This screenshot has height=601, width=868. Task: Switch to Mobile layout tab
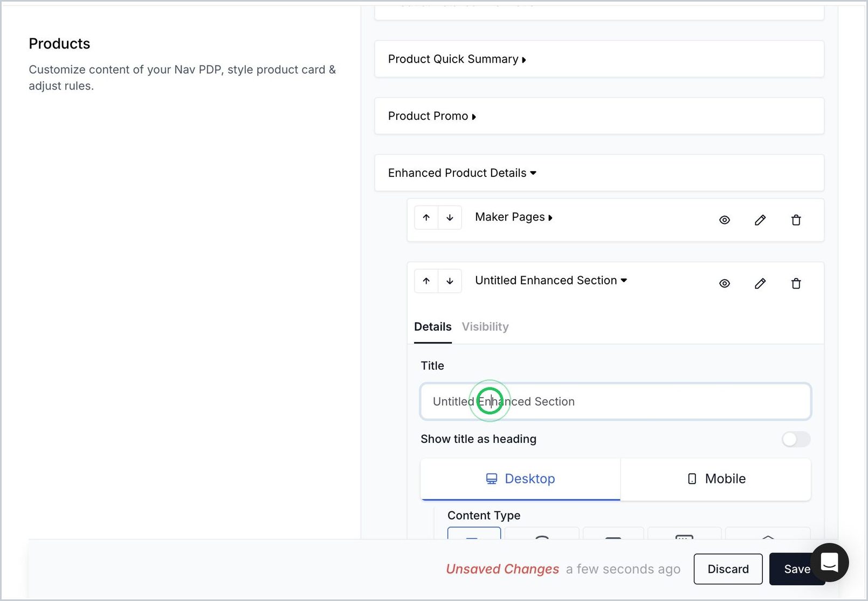(716, 479)
